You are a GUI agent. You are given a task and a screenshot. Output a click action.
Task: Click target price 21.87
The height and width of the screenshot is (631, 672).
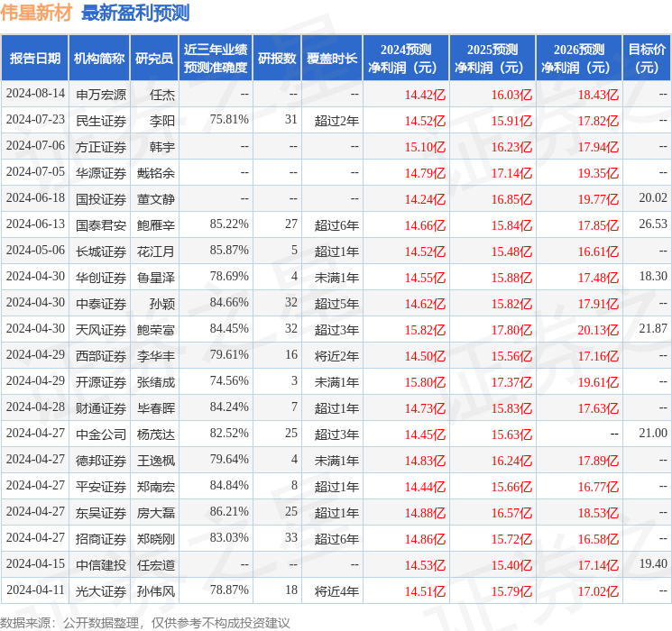[x=653, y=328]
